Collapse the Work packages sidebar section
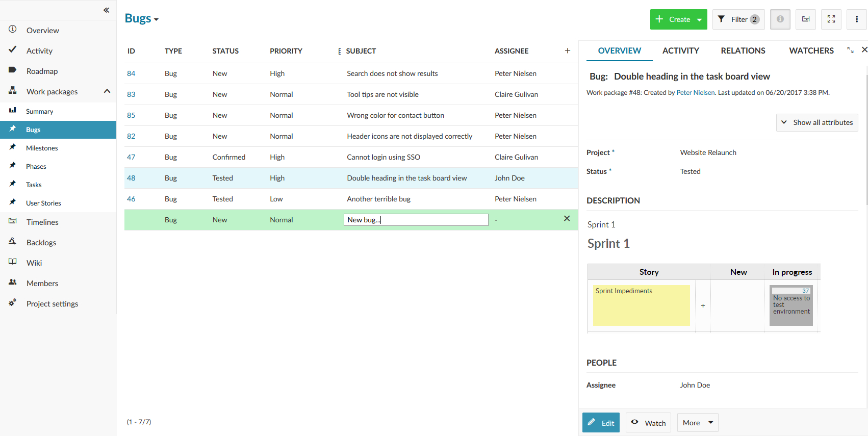 (x=107, y=91)
